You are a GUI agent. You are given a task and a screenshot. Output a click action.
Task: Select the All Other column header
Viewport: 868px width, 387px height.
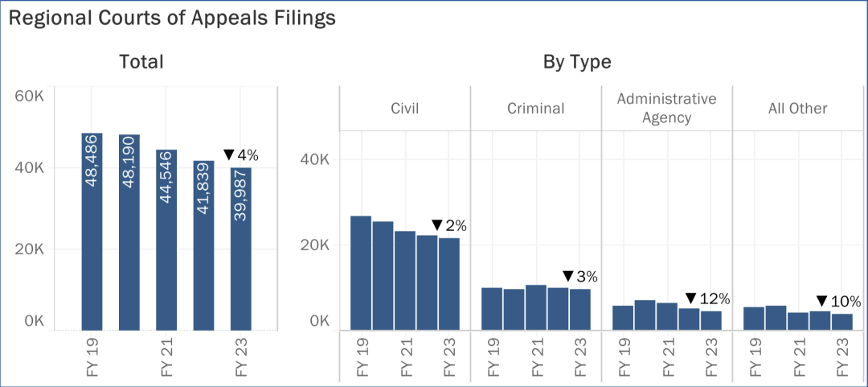pyautogui.click(x=797, y=108)
